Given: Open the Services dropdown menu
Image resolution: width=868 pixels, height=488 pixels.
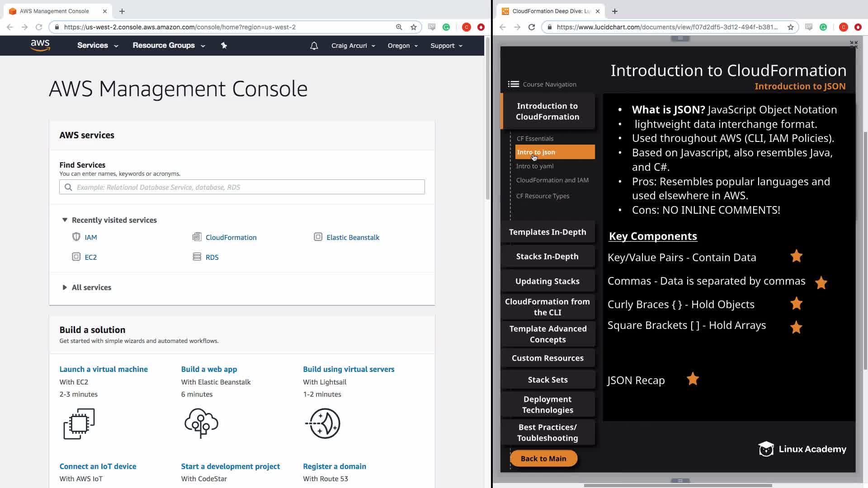Looking at the screenshot, I should tap(97, 45).
